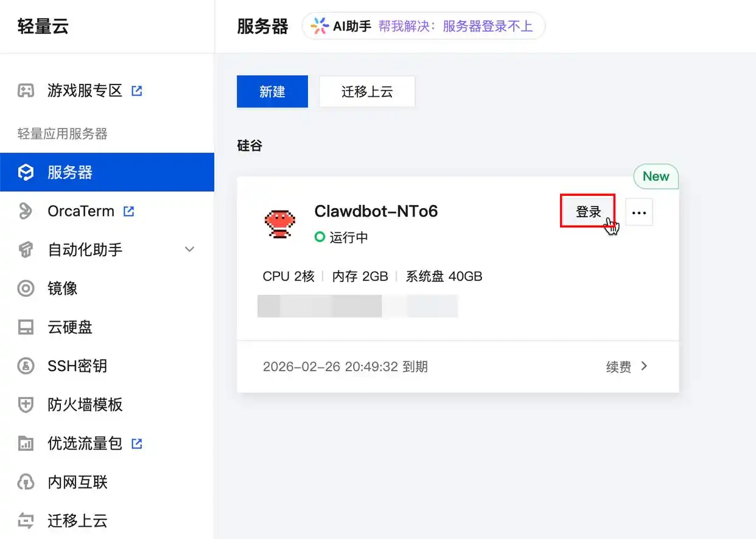Select the SSH密钥 sidebar icon
Viewport: 756px width, 539px height.
coord(26,366)
